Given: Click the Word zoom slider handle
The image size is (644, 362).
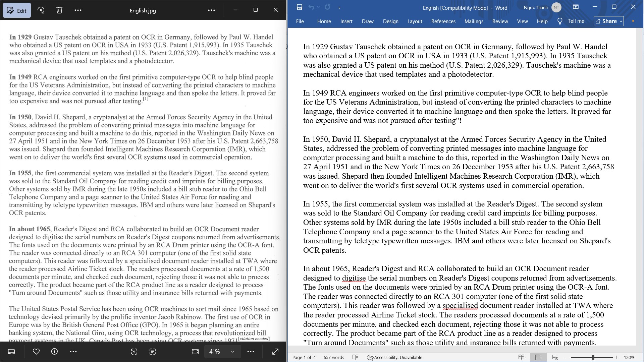Looking at the screenshot, I should click(x=593, y=357).
